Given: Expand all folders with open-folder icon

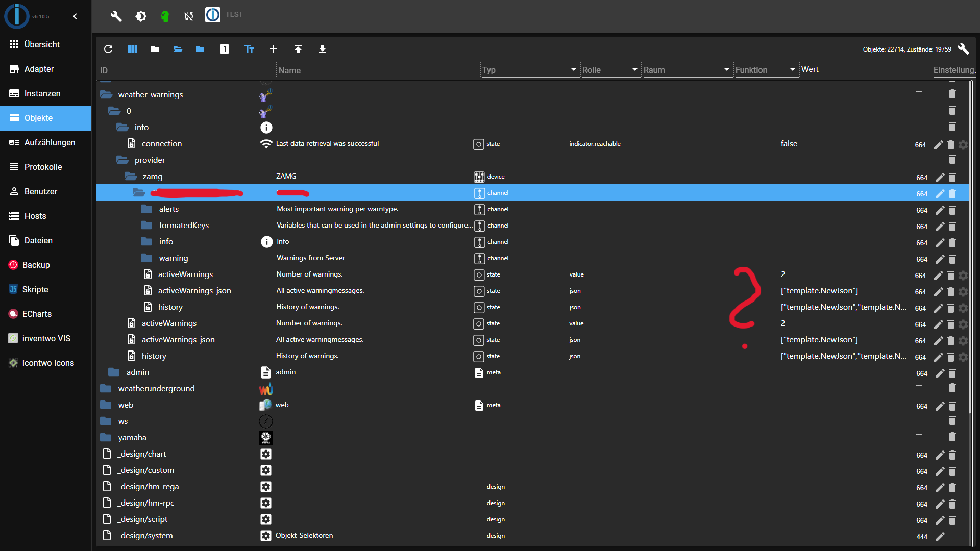Looking at the screenshot, I should [178, 49].
